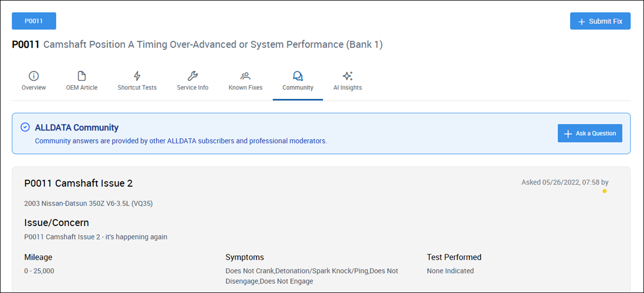Click the community answers description text
Image resolution: width=644 pixels, height=293 pixels.
click(x=181, y=141)
